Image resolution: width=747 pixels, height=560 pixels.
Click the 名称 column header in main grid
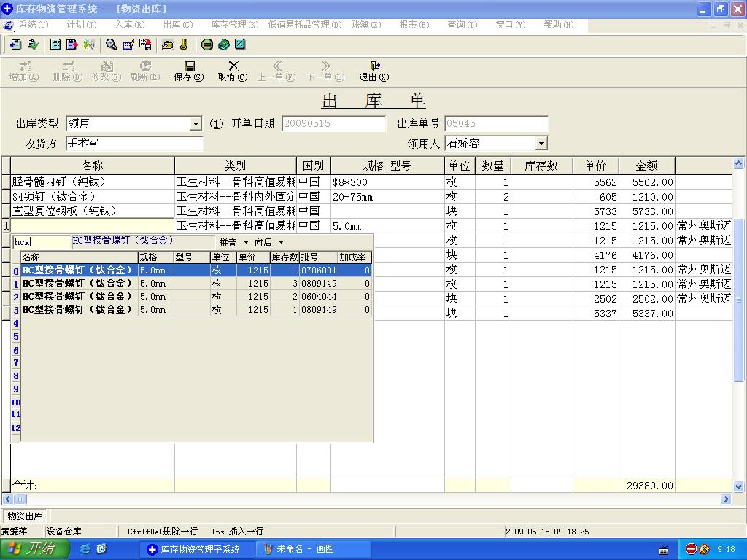coord(93,166)
